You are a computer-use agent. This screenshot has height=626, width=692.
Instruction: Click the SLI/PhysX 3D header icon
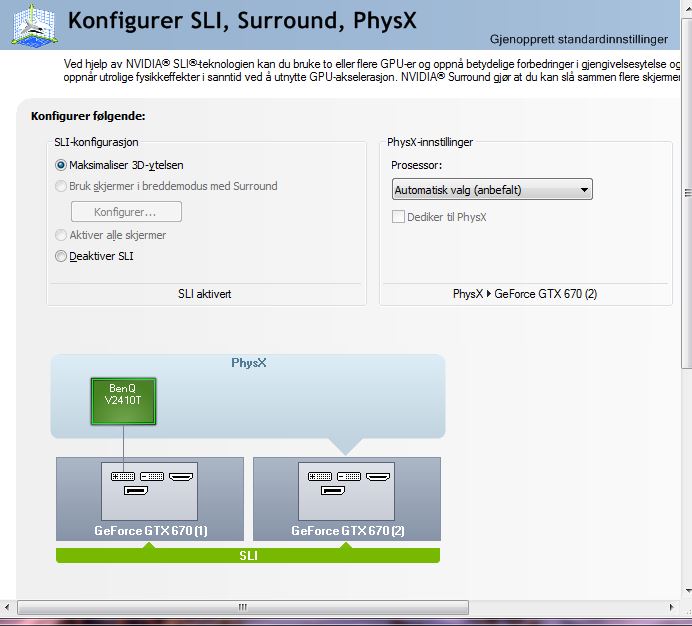[x=34, y=25]
